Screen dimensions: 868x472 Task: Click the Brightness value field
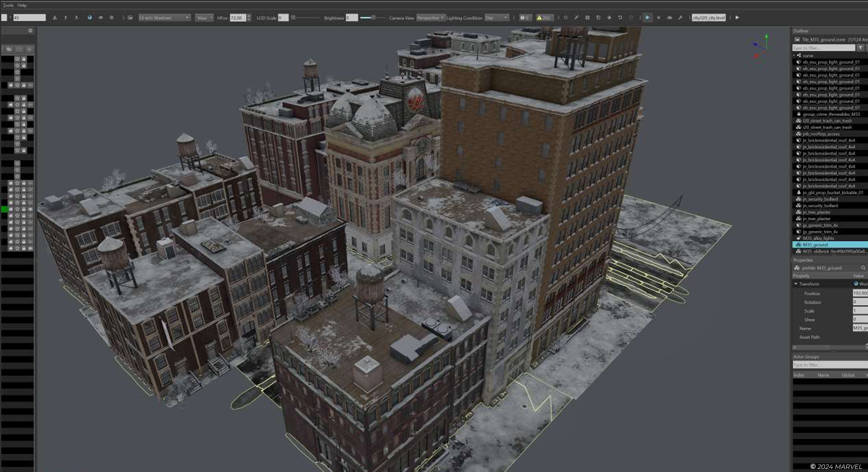[x=351, y=18]
